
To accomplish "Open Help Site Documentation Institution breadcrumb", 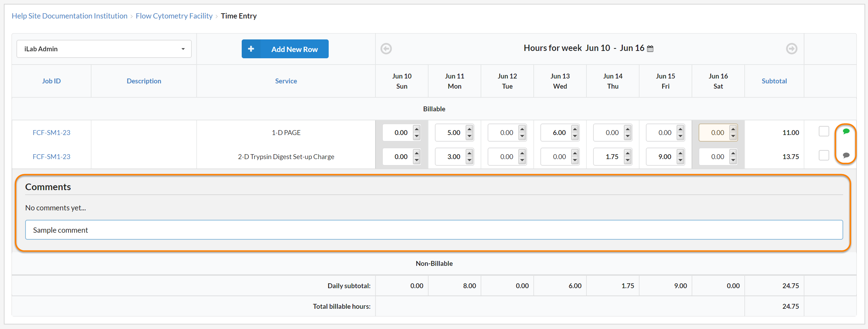I will (x=70, y=16).
